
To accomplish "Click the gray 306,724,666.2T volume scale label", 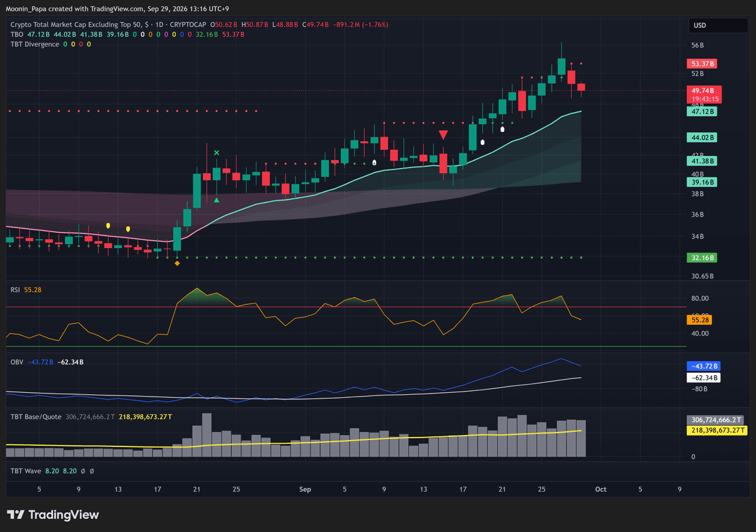I will tap(715, 420).
